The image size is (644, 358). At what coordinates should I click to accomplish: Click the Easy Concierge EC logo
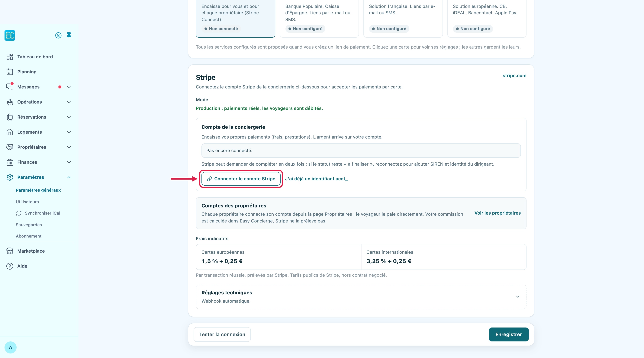(x=10, y=35)
